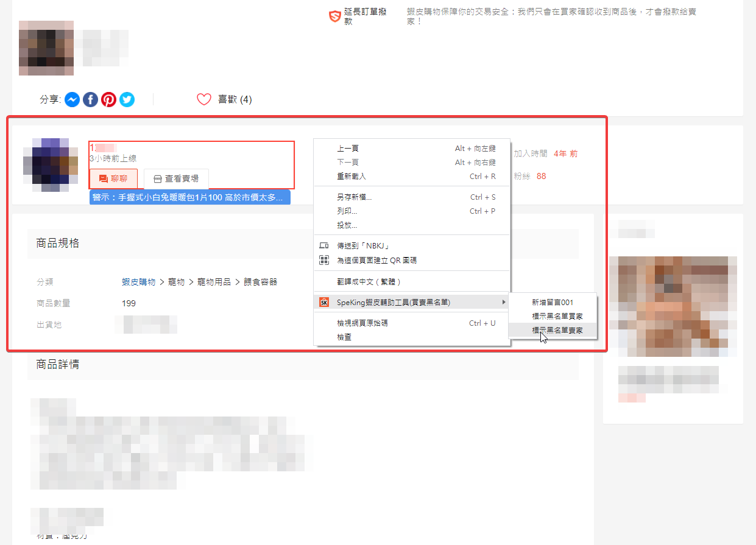Share the product on Facebook
The height and width of the screenshot is (545, 756).
point(90,100)
